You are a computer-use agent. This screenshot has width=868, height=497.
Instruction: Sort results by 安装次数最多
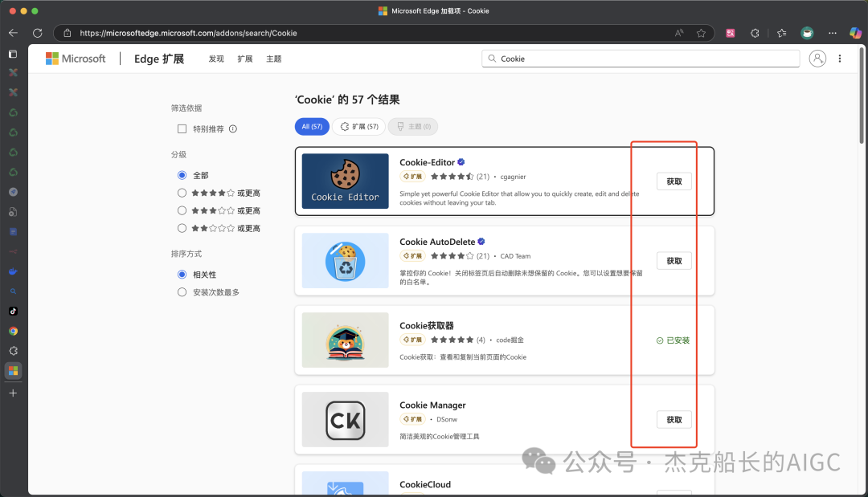[x=182, y=292]
